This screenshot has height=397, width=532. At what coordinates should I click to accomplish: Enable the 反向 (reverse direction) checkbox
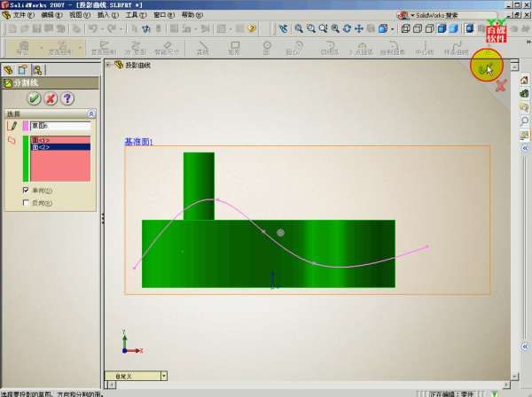click(x=25, y=202)
